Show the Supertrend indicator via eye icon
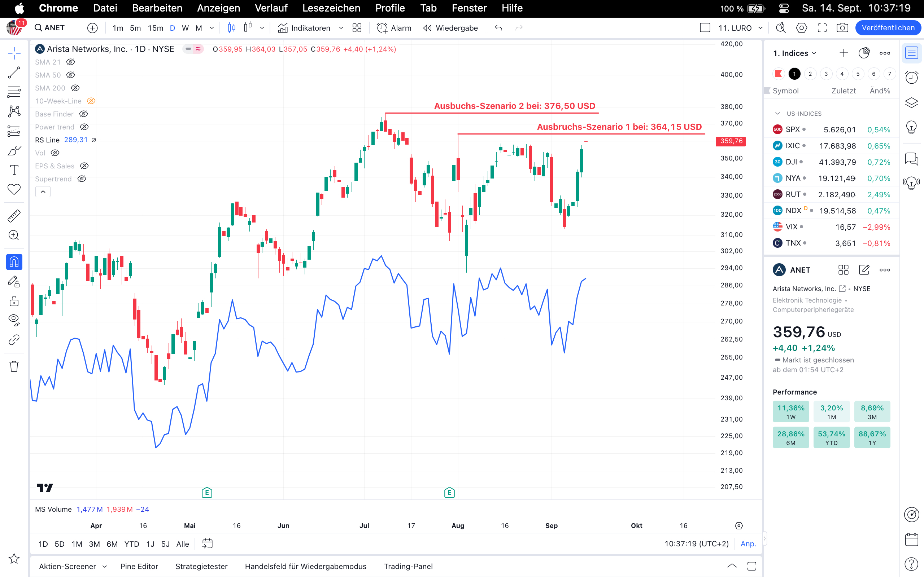 point(82,179)
